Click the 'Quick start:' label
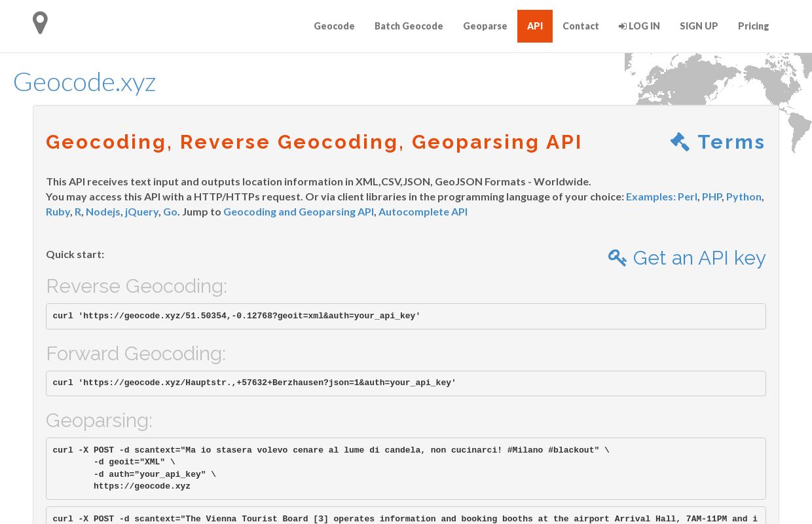The width and height of the screenshot is (812, 524). 75,254
